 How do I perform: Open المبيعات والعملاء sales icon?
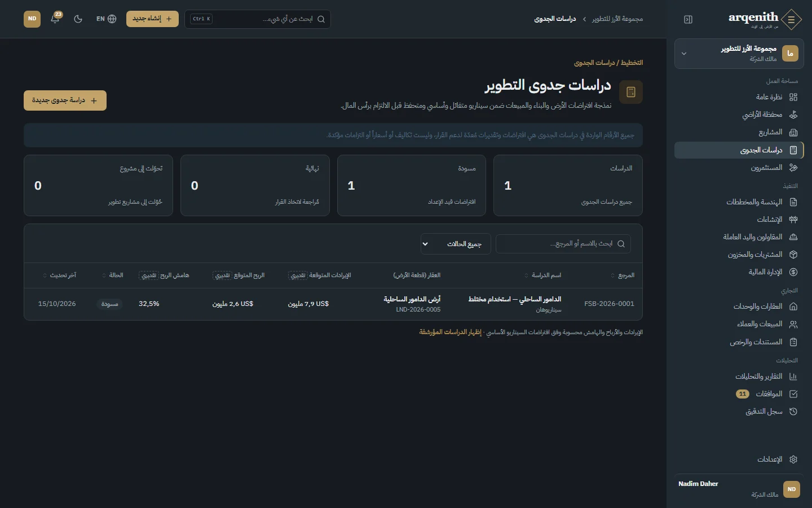tap(793, 324)
